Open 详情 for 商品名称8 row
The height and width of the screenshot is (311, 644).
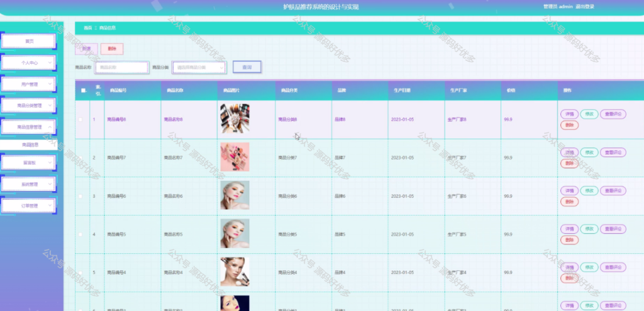(x=569, y=114)
